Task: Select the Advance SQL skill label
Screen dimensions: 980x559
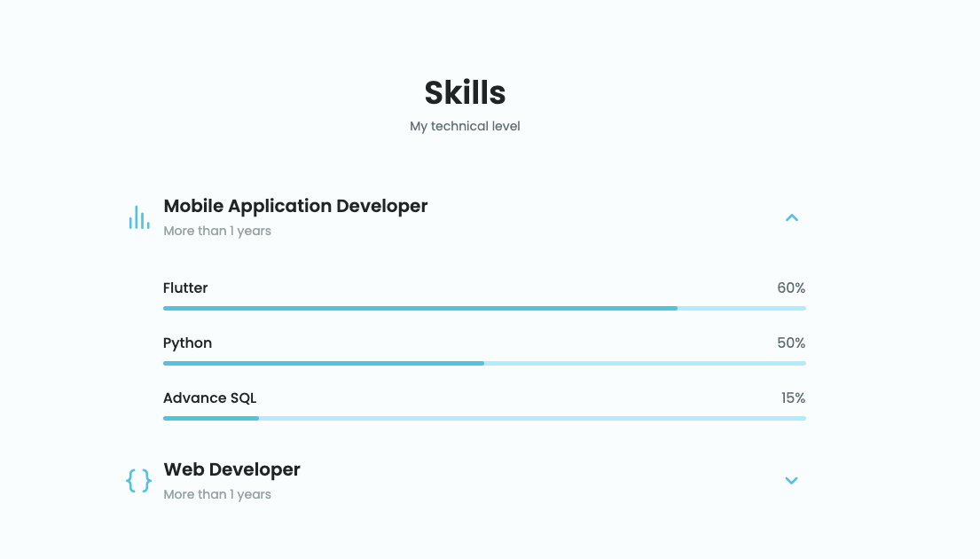Action: [x=209, y=398]
